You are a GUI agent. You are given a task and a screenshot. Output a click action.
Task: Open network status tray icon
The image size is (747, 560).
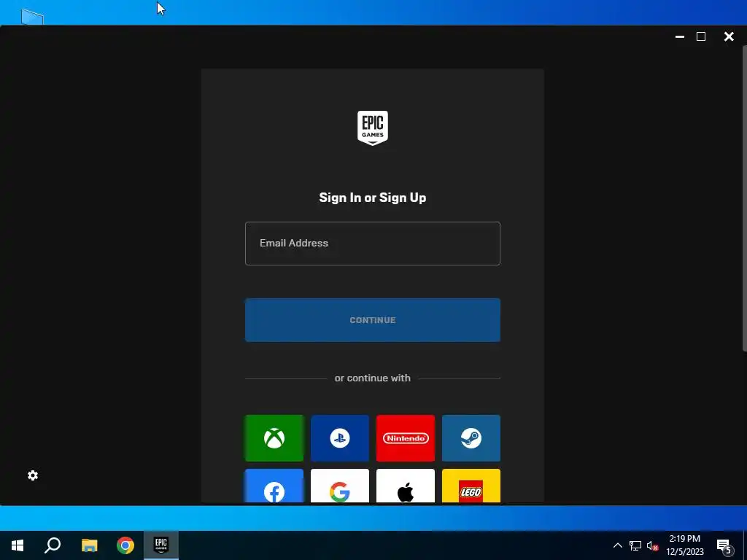click(635, 545)
